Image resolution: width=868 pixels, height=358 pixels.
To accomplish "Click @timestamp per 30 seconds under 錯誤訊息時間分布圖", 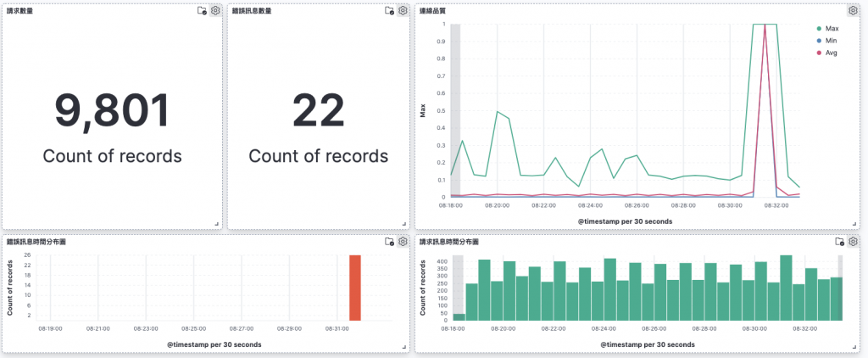I will coord(214,344).
